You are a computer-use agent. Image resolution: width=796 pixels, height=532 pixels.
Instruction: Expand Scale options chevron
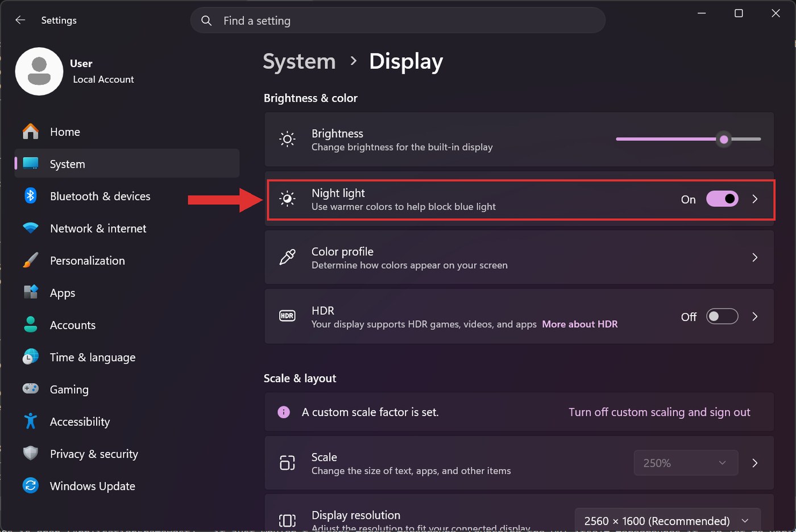click(755, 463)
